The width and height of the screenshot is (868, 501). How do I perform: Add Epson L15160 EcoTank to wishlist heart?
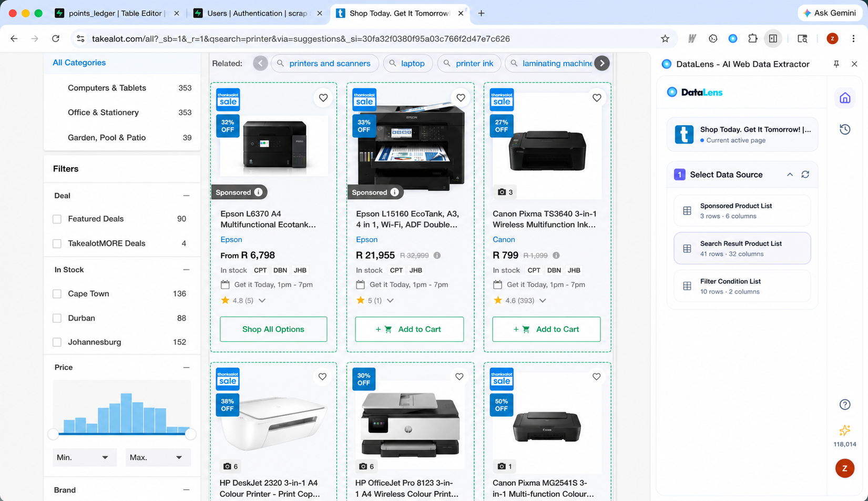pyautogui.click(x=461, y=98)
